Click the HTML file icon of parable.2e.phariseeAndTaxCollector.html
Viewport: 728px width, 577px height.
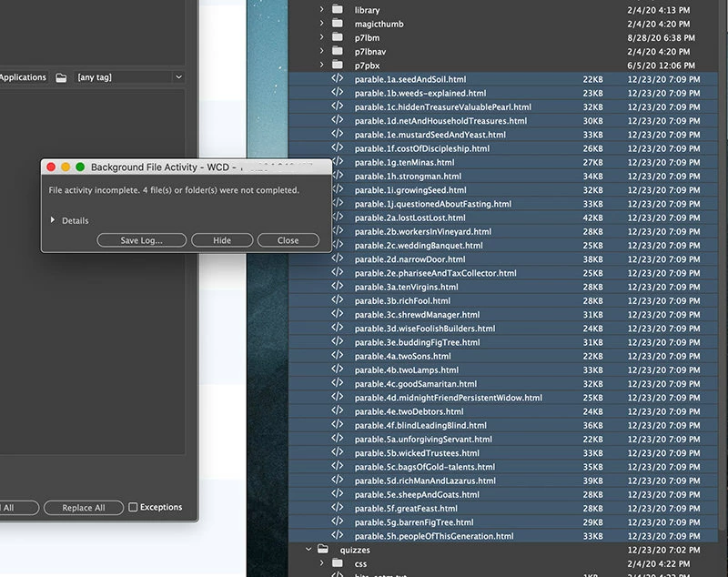pyautogui.click(x=338, y=272)
